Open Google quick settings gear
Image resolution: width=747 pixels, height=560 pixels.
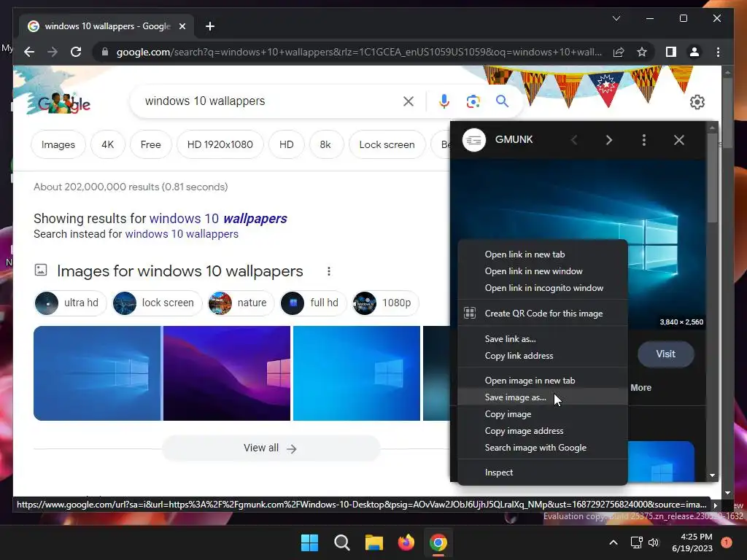point(697,102)
